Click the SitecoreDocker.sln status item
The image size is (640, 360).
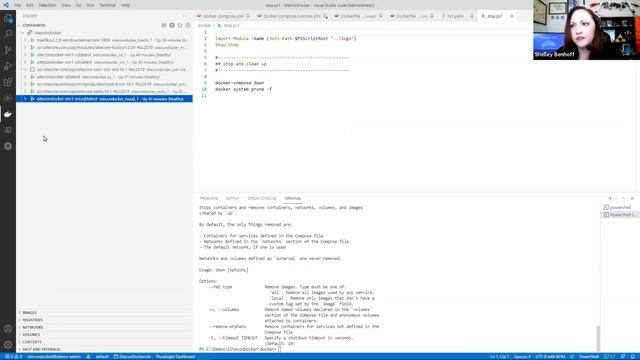(x=132, y=357)
